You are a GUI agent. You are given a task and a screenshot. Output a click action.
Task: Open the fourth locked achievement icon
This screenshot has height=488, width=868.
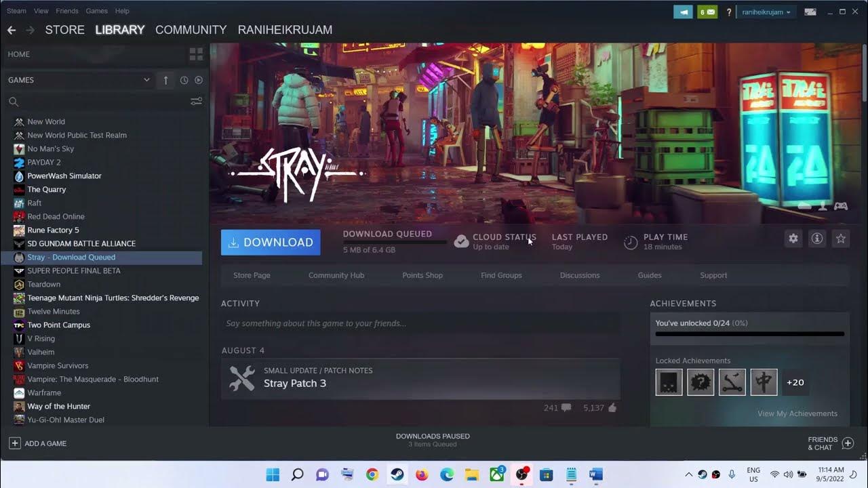[764, 382]
